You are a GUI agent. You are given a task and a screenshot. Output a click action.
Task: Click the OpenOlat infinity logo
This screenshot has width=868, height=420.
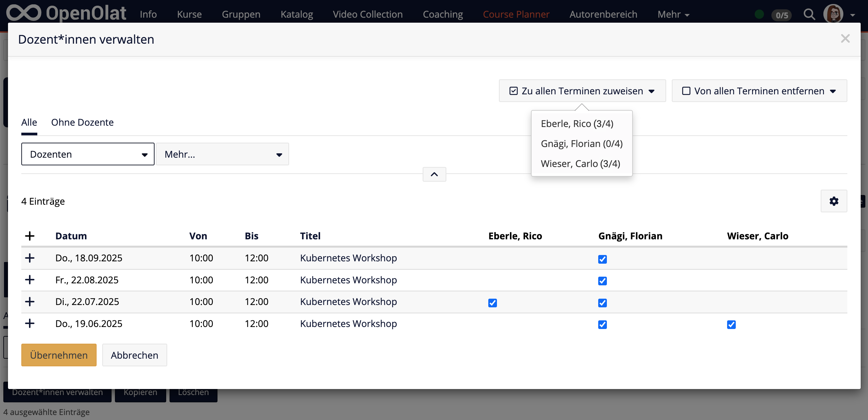(x=24, y=13)
